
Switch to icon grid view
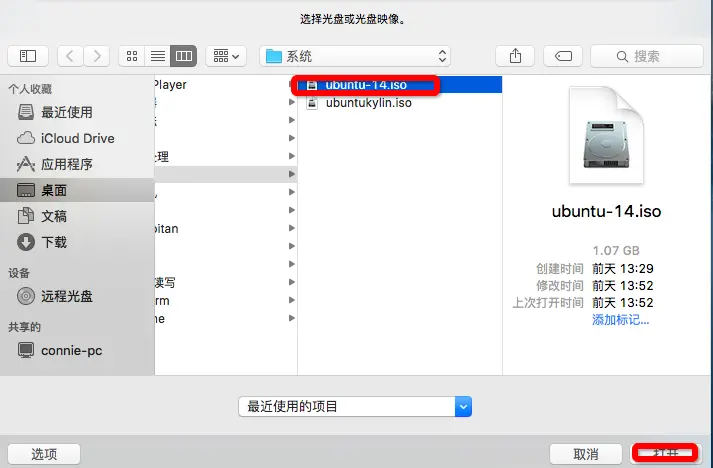click(132, 56)
